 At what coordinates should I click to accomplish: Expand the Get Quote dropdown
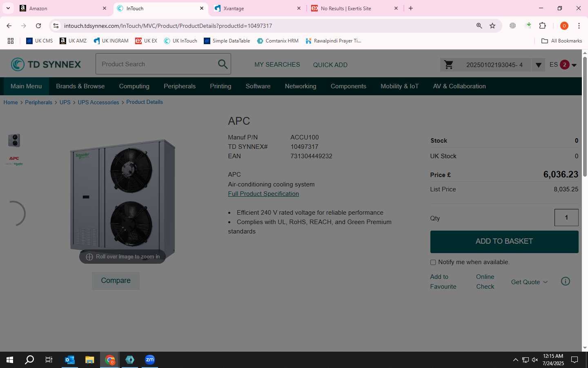coord(529,282)
